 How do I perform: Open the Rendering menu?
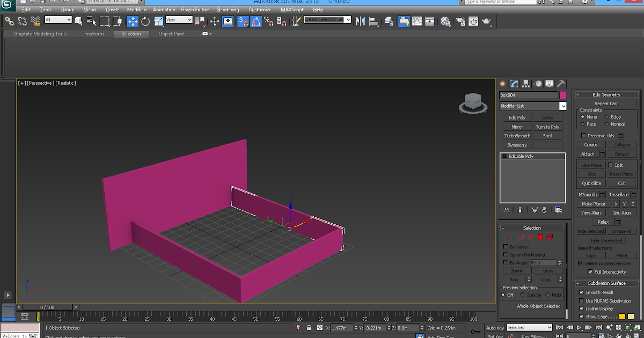pos(228,10)
